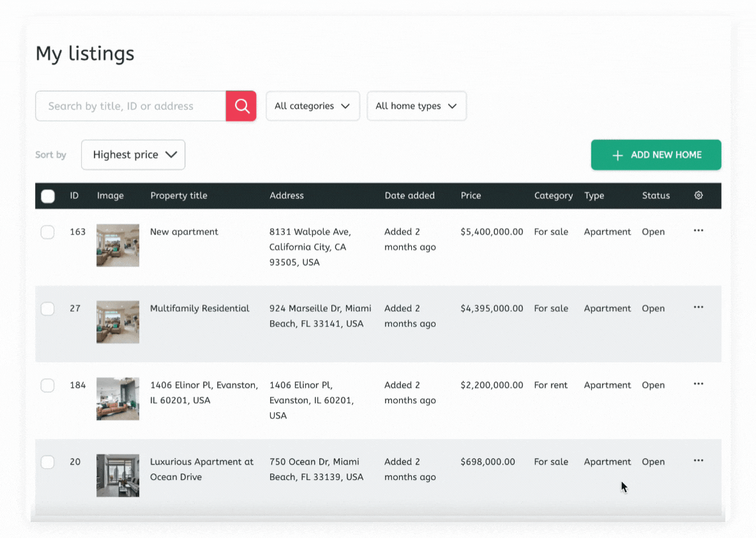Open three-dot menu for Multifamily Residential
The width and height of the screenshot is (756, 538).
pos(699,307)
